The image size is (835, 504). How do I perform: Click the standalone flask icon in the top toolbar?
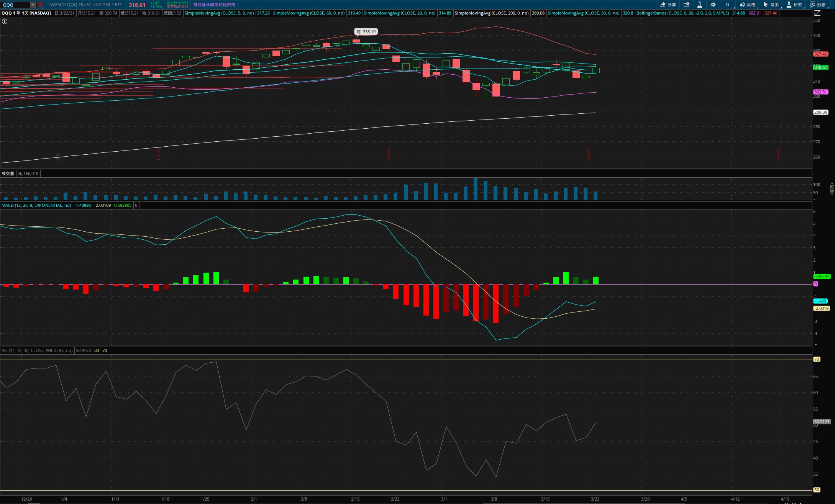click(699, 5)
